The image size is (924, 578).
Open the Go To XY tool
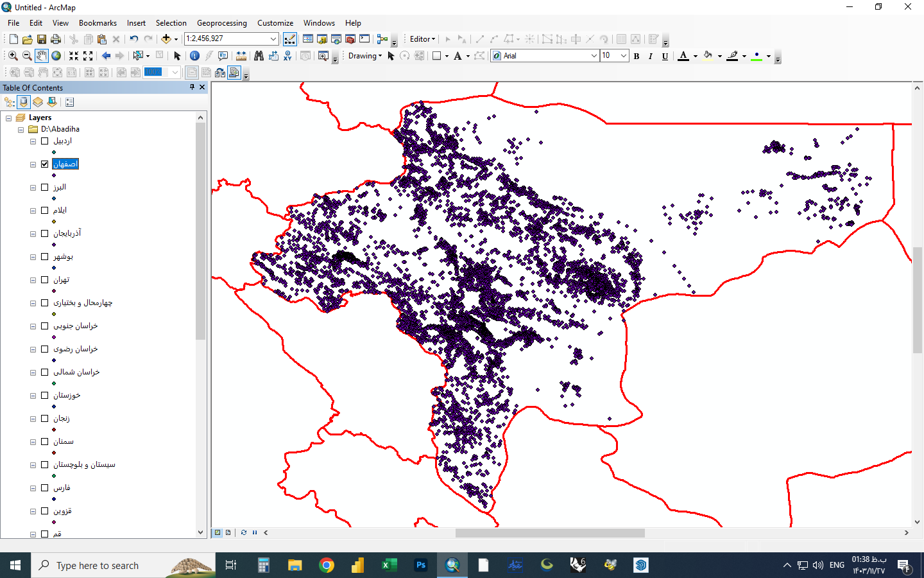pos(287,56)
